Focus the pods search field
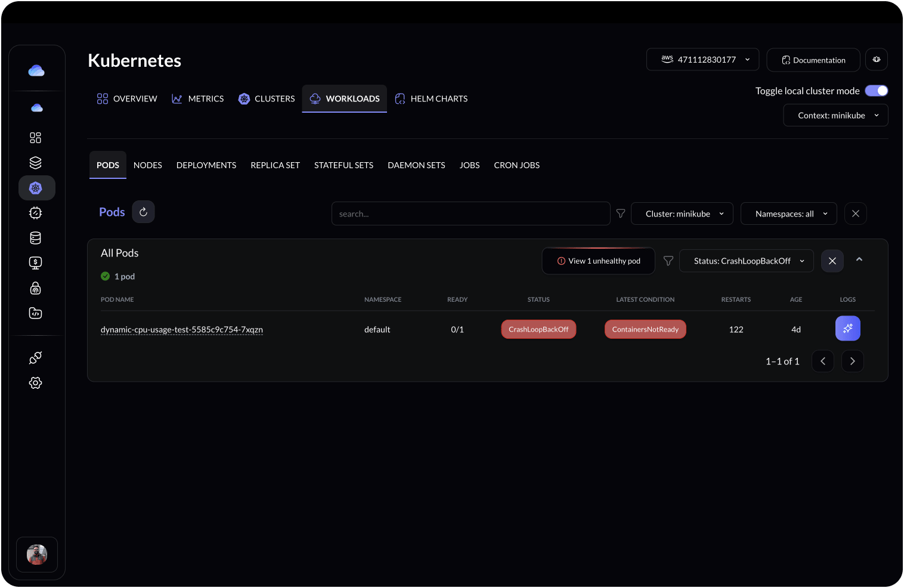 [471, 213]
